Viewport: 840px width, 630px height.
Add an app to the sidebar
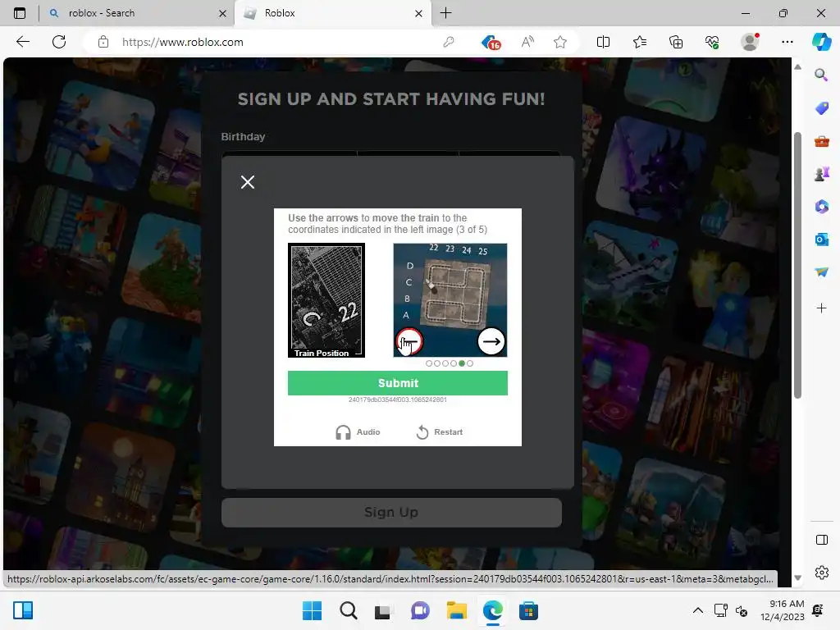pos(821,308)
